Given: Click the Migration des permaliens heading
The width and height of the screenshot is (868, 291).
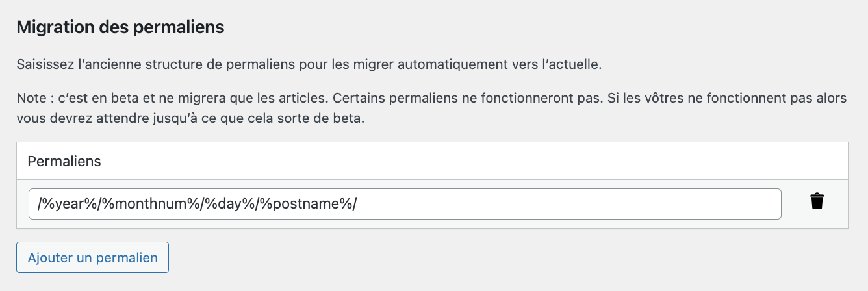Looking at the screenshot, I should point(120,27).
